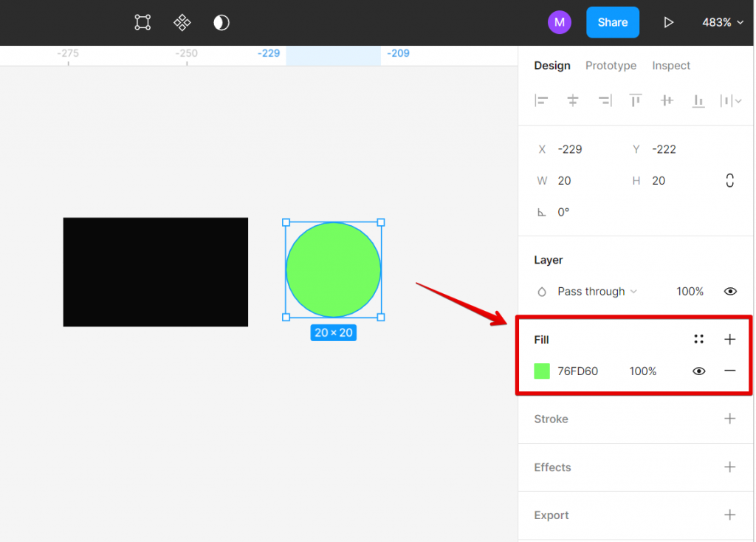756x542 pixels.
Task: Click the green fill color swatch 76FD60
Action: pos(541,371)
